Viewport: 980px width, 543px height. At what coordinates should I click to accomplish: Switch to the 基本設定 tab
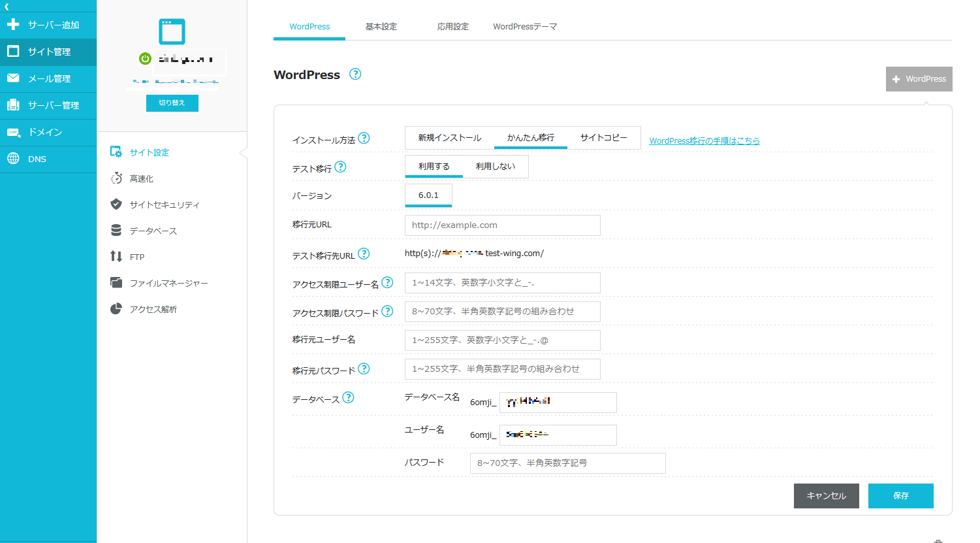pos(381,27)
